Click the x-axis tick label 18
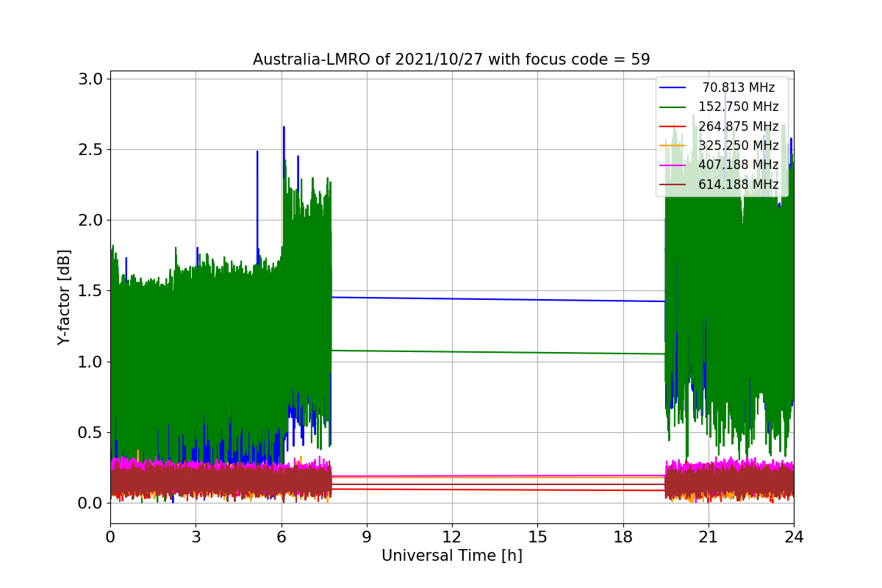Screen dimensions: 882x588 (623, 537)
